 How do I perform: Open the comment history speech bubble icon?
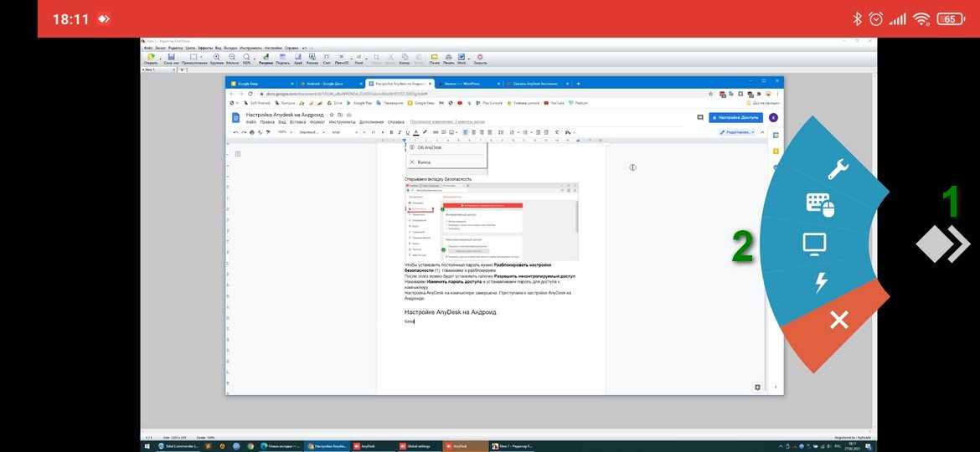pos(700,118)
